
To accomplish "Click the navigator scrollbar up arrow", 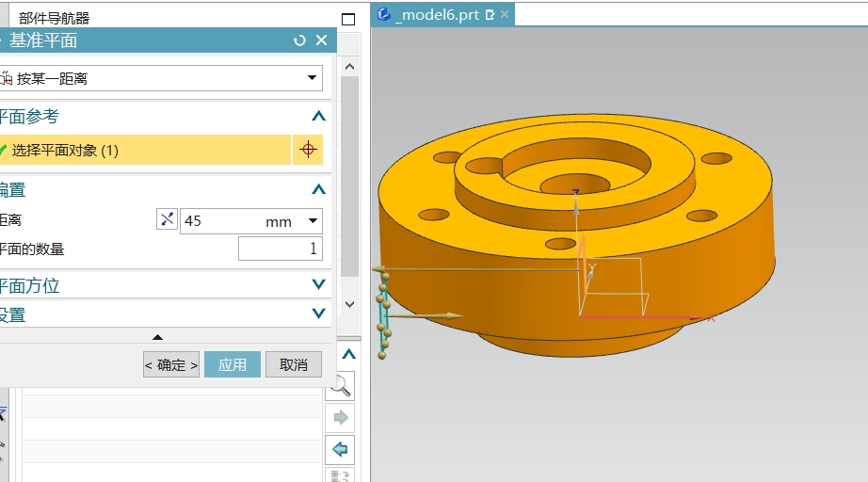I will click(x=349, y=67).
